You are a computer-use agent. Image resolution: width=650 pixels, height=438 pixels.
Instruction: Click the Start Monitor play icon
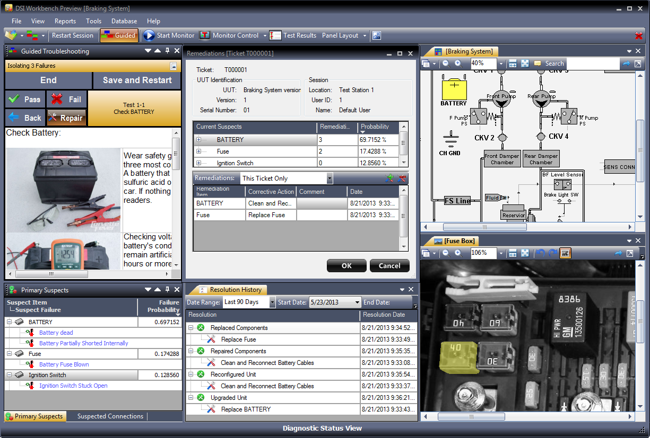coord(151,35)
